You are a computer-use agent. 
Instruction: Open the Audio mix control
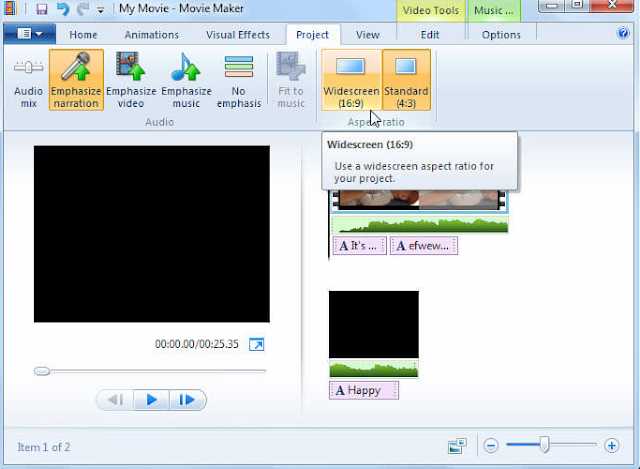[x=28, y=80]
